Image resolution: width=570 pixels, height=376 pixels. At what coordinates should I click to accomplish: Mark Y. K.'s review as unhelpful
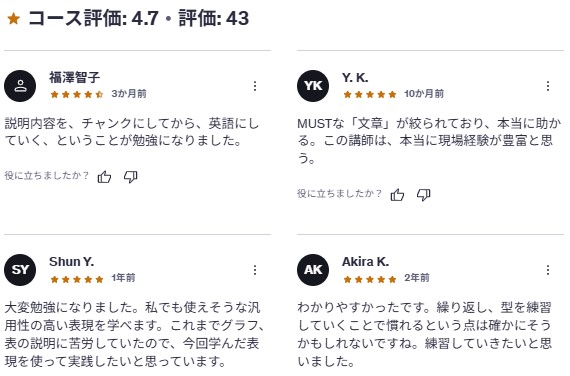coord(424,195)
